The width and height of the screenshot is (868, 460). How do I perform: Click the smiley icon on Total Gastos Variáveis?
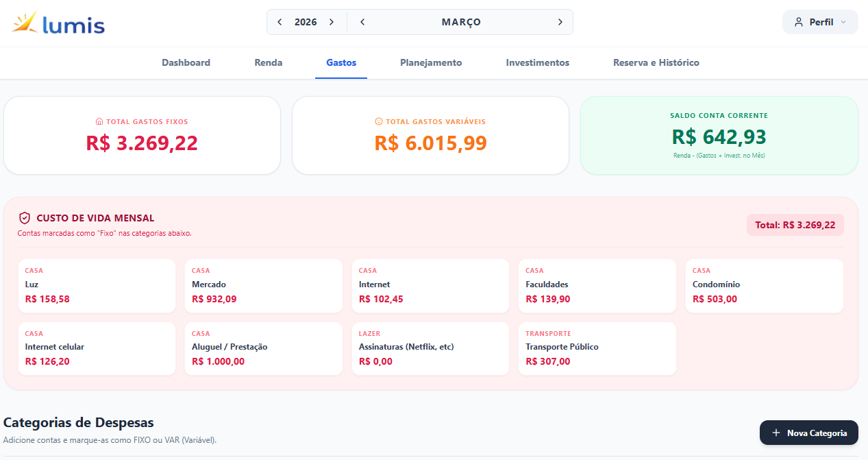[x=380, y=123]
